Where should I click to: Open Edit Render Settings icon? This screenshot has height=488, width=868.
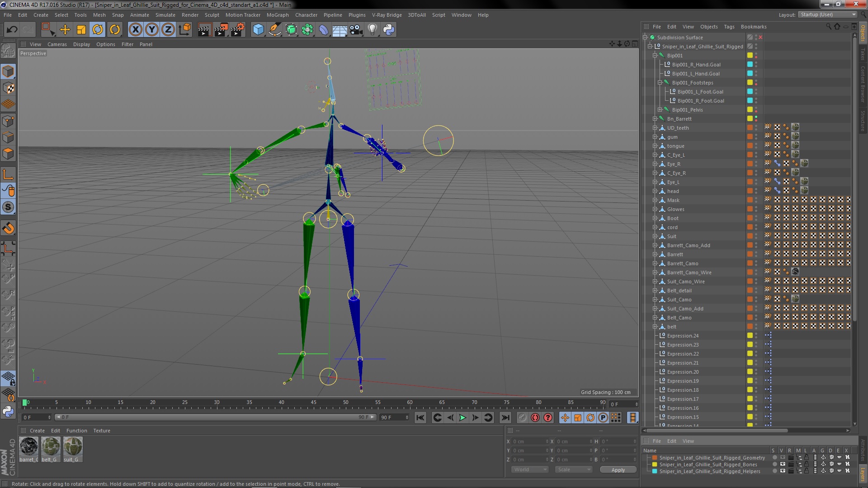point(238,30)
